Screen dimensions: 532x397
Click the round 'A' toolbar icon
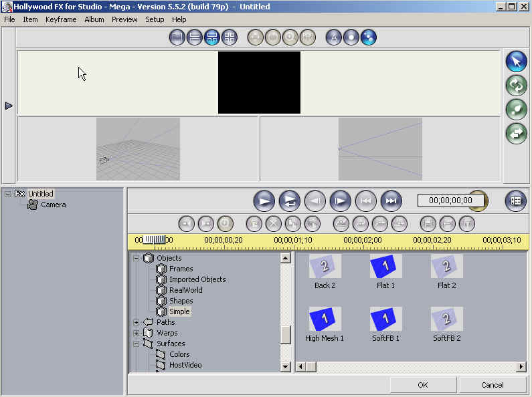click(x=333, y=37)
